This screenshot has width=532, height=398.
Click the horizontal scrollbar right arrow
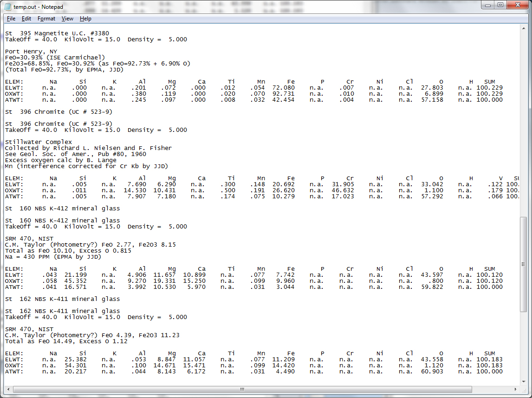click(x=515, y=389)
